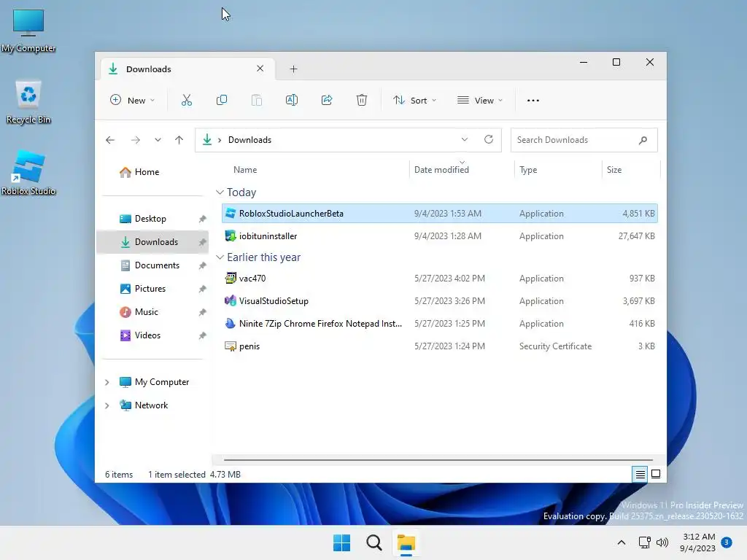
Task: Click the security certificate file icon
Action: 231,346
